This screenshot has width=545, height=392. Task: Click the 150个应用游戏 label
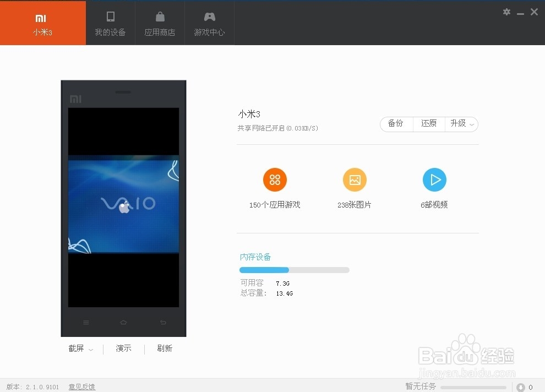tap(275, 205)
